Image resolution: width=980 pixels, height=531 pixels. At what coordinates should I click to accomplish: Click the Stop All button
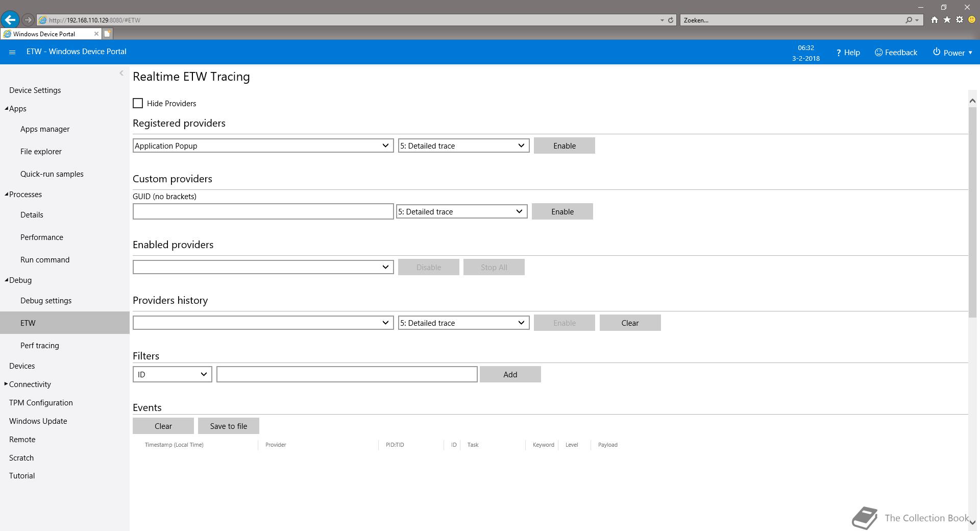pos(494,267)
